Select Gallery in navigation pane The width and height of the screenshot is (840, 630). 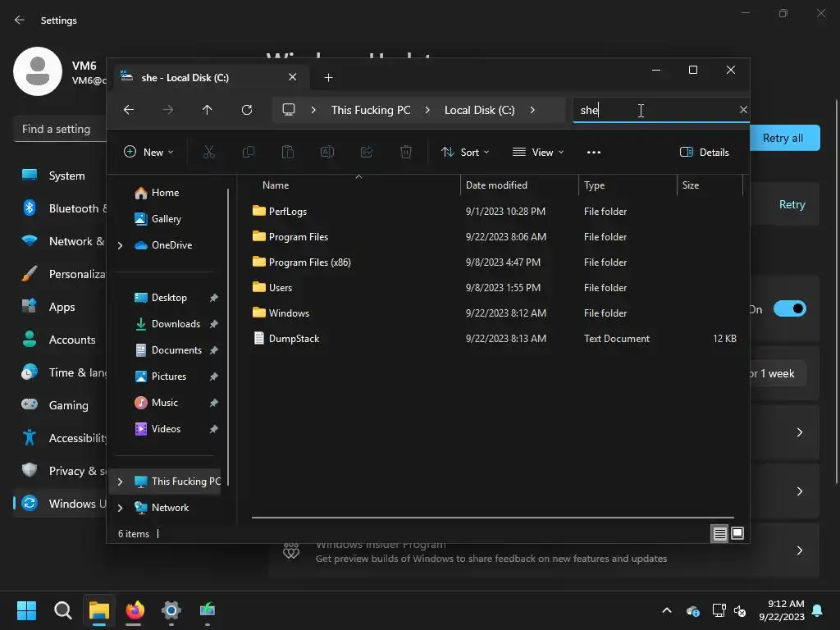166,218
